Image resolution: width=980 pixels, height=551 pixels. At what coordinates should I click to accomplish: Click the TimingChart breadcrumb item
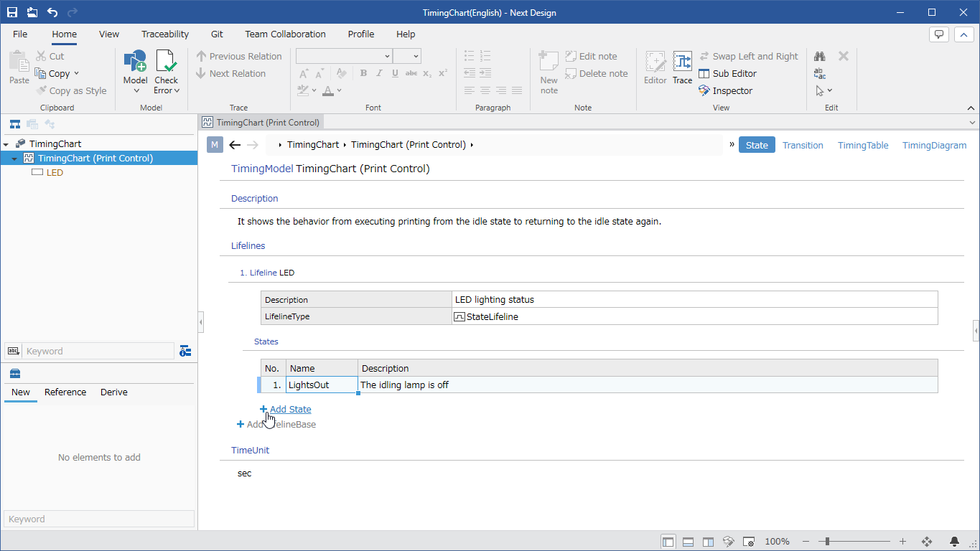tap(313, 145)
